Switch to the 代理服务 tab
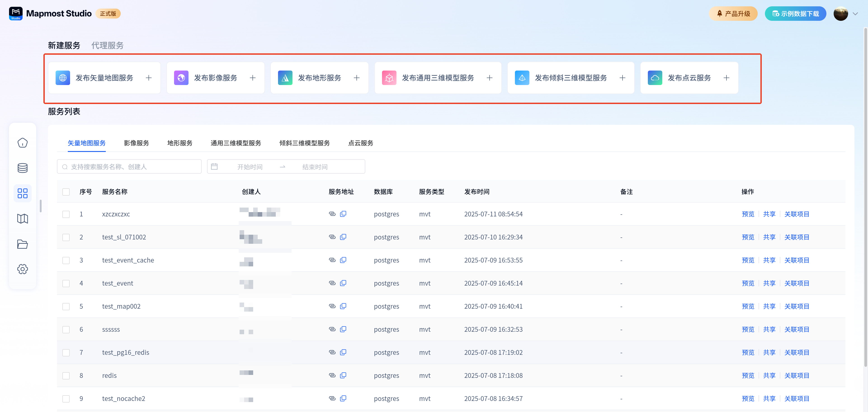Image resolution: width=868 pixels, height=412 pixels. 107,45
